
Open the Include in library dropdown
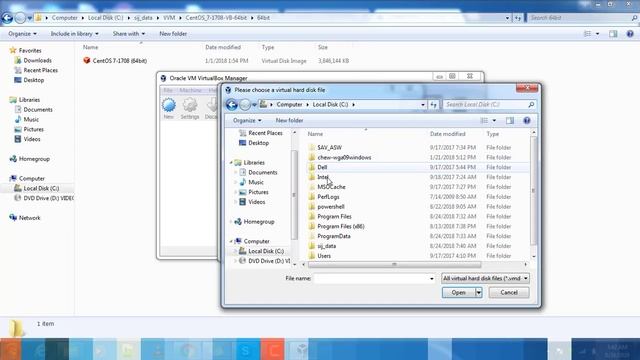(x=74, y=34)
